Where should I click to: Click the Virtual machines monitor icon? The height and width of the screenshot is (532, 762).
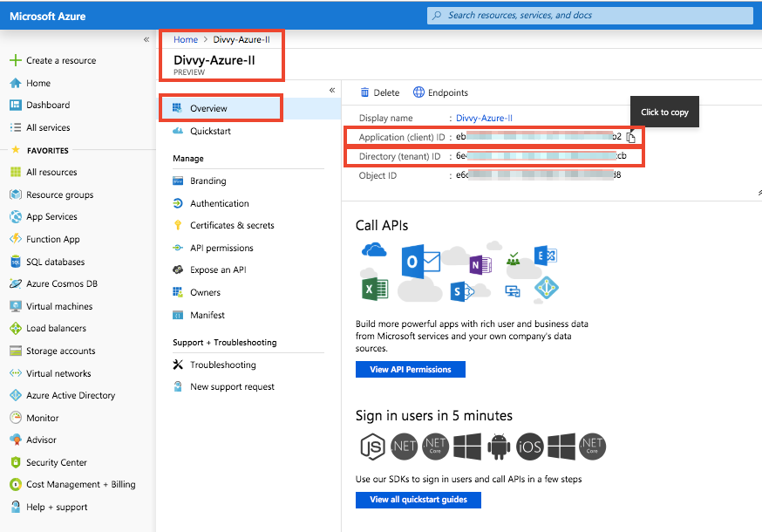tap(16, 306)
